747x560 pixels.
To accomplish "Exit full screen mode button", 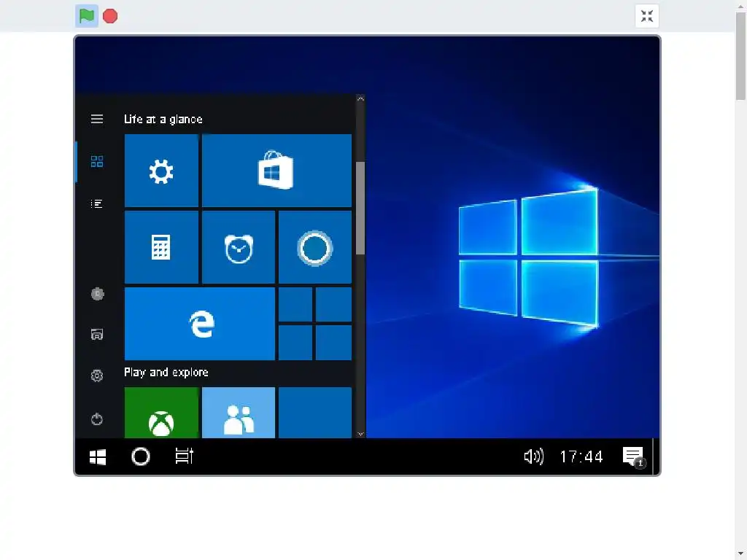I will pos(646,16).
